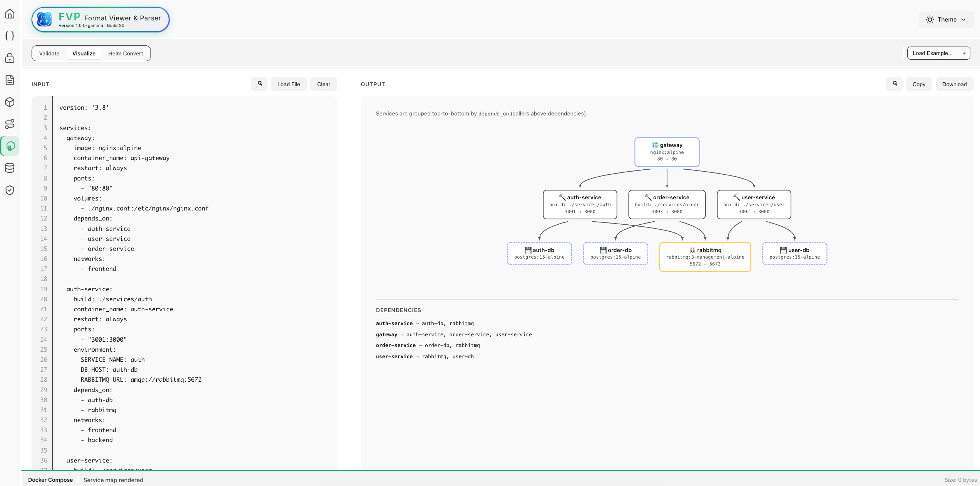
Task: Click the globe icon on gateway node
Action: click(655, 145)
